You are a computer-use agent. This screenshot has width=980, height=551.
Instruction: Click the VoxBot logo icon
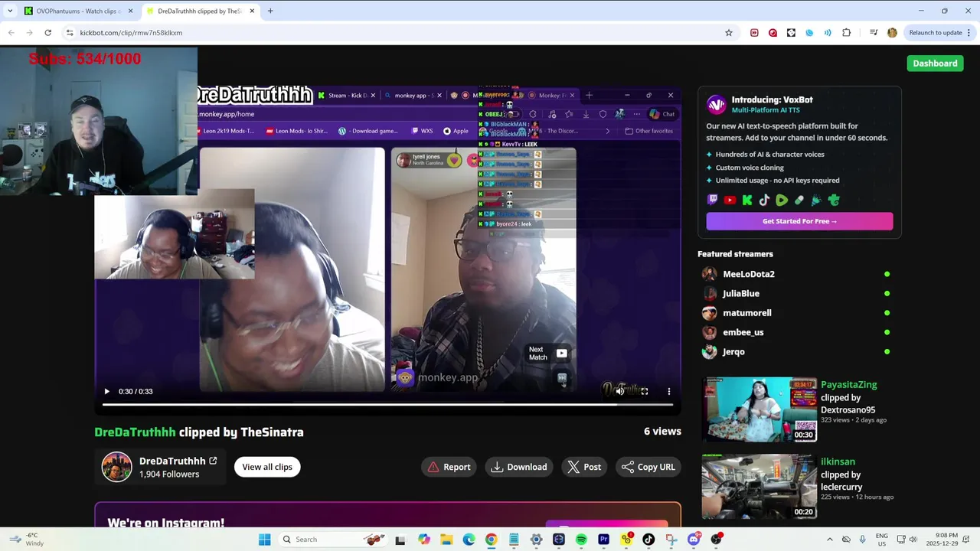coord(717,105)
